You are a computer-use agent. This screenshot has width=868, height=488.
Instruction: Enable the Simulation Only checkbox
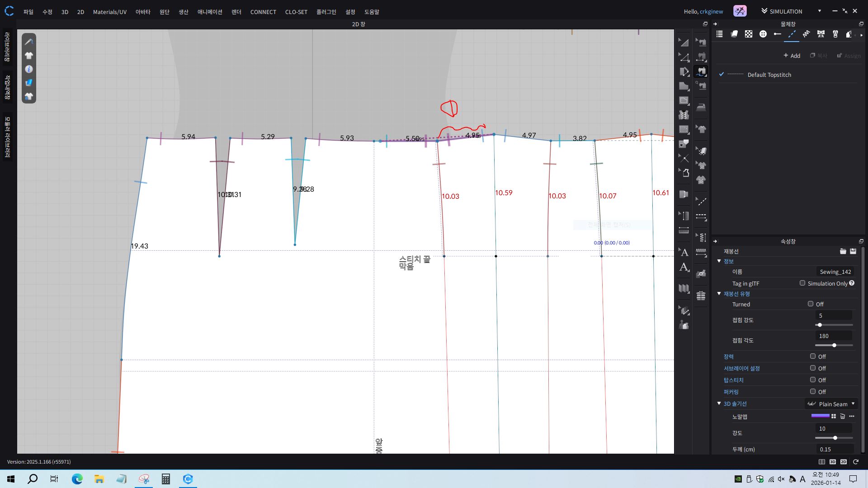point(802,283)
